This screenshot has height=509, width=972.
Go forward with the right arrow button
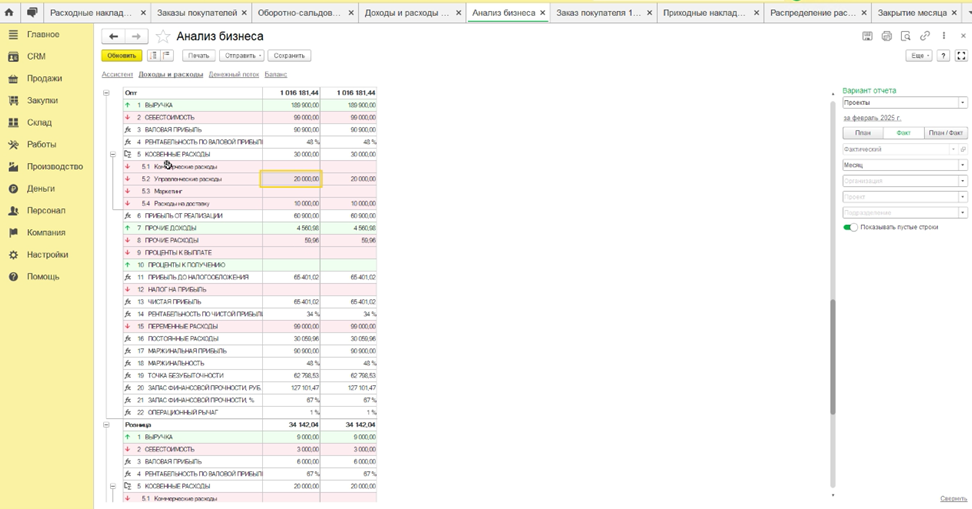(136, 37)
